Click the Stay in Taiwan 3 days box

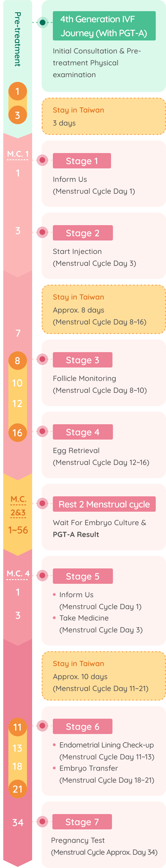pyautogui.click(x=104, y=116)
